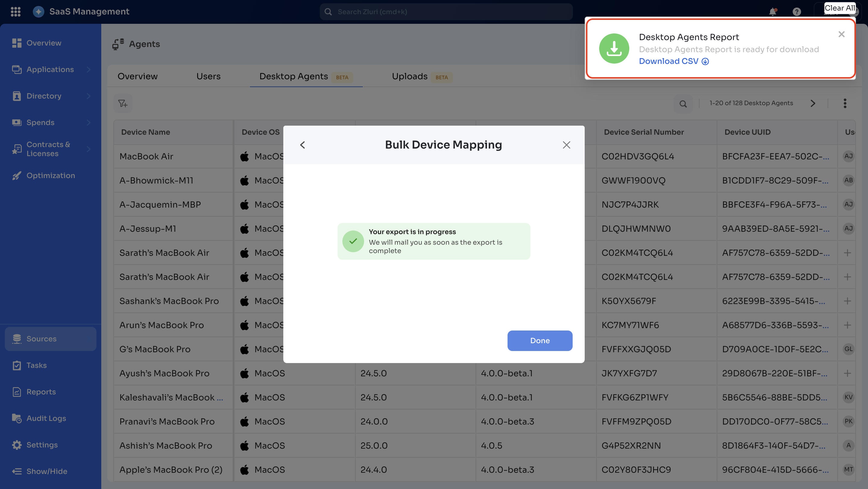Click the table search magnifier icon
Image resolution: width=868 pixels, height=489 pixels.
(x=683, y=104)
